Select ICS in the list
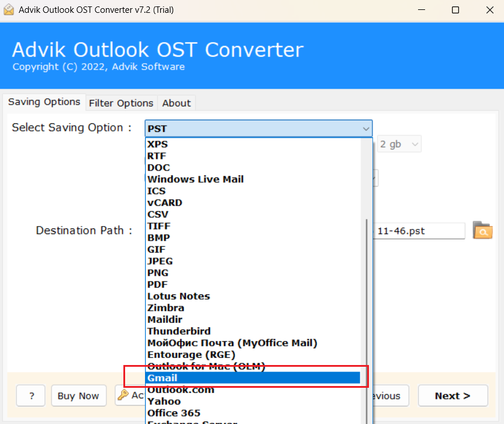Viewport: 504px width, 424px height. point(253,191)
